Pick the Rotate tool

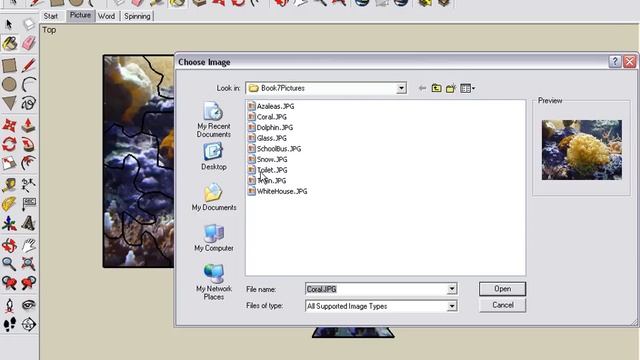coord(9,144)
